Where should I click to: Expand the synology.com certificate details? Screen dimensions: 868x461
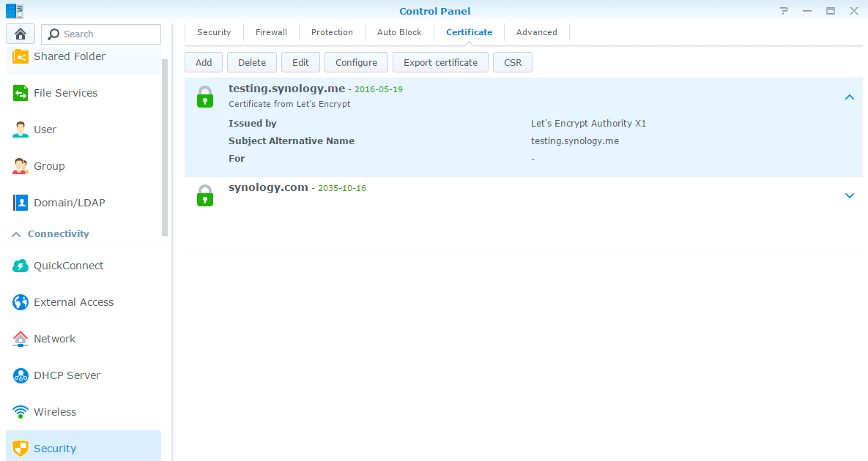pyautogui.click(x=850, y=195)
